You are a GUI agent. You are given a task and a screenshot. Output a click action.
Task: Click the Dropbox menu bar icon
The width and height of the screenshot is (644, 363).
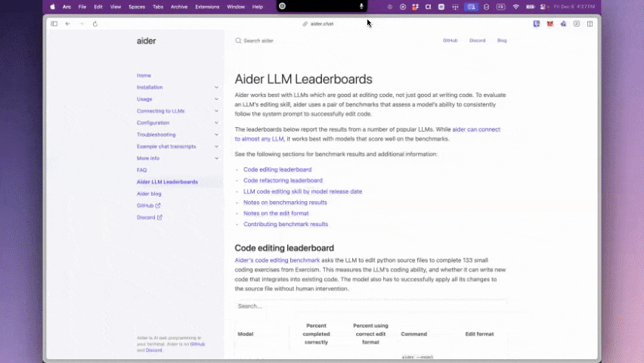[x=415, y=7]
